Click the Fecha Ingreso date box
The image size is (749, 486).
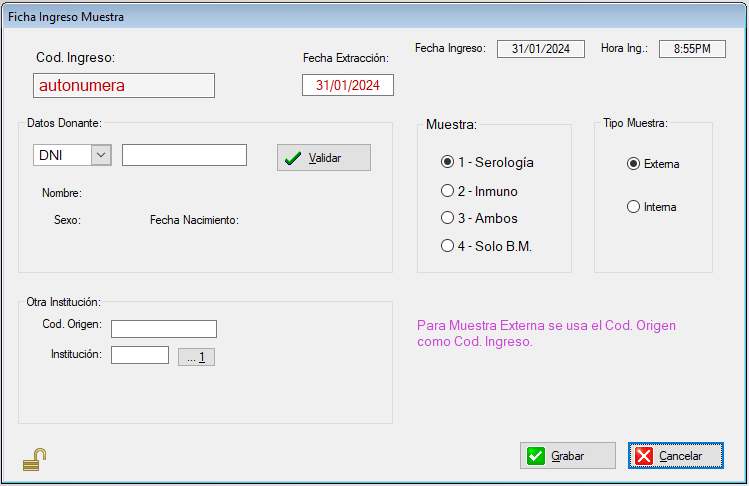539,49
